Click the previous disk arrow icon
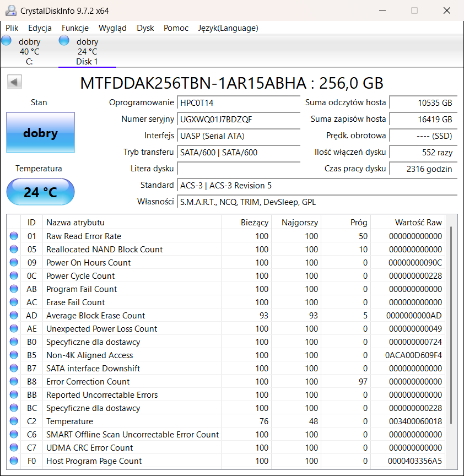 (x=14, y=82)
